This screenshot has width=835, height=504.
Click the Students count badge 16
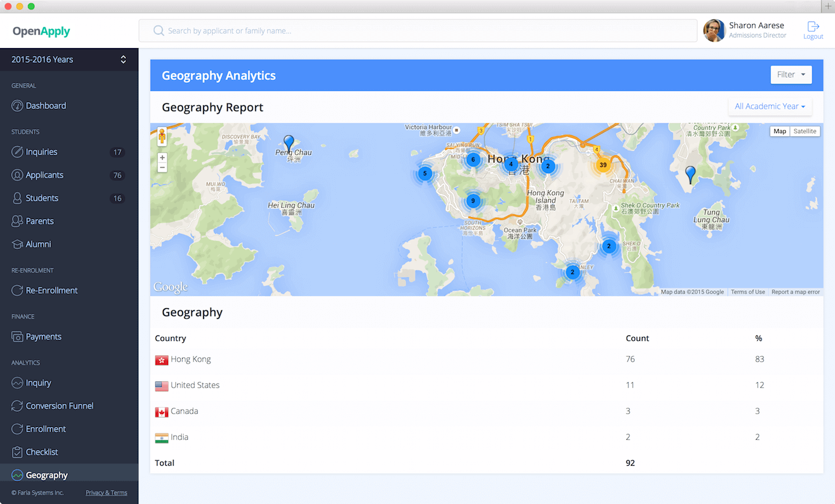point(117,198)
